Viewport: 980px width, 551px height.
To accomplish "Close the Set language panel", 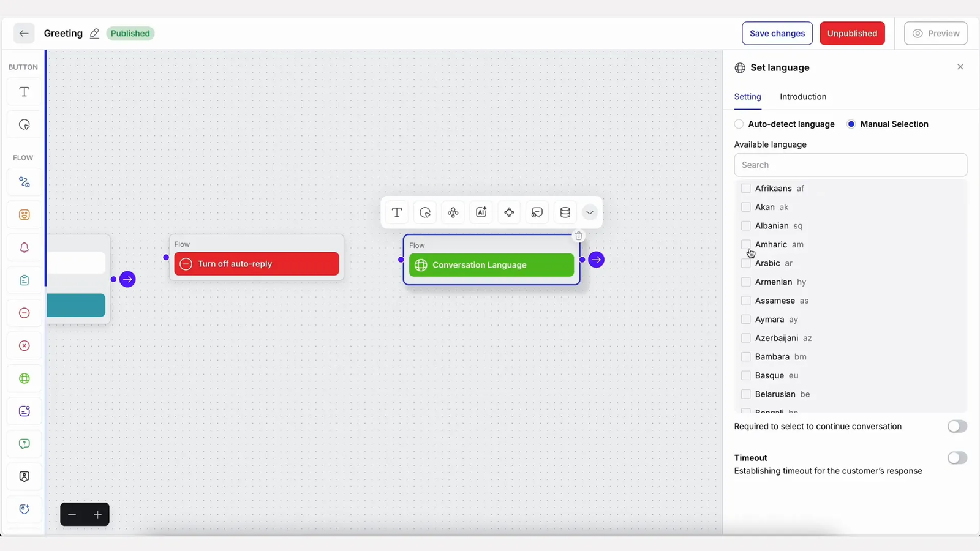I will tap(960, 67).
